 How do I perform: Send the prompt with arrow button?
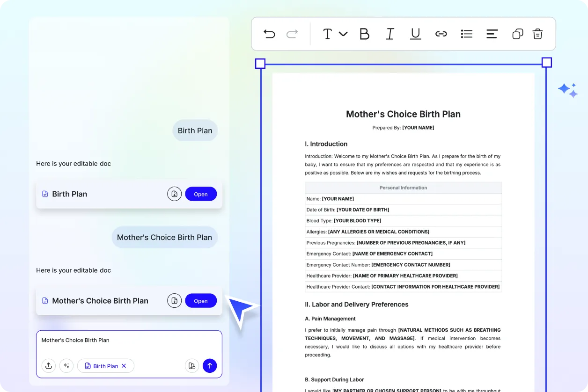[210, 366]
